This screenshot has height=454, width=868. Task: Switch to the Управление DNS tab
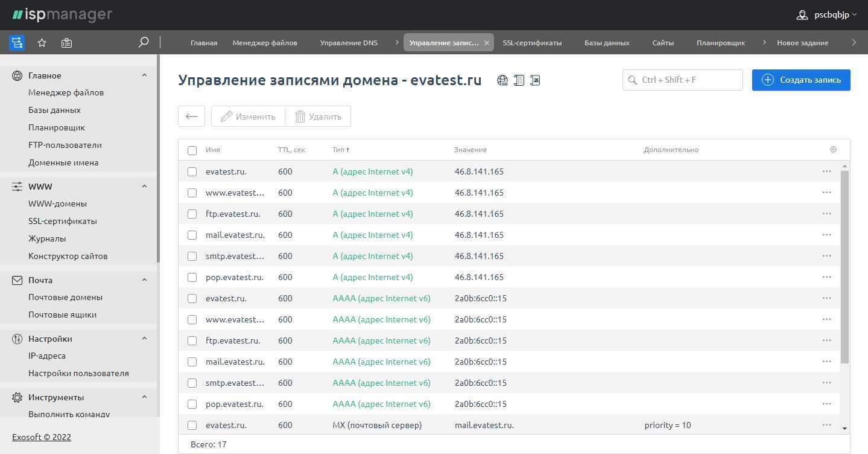pos(349,43)
